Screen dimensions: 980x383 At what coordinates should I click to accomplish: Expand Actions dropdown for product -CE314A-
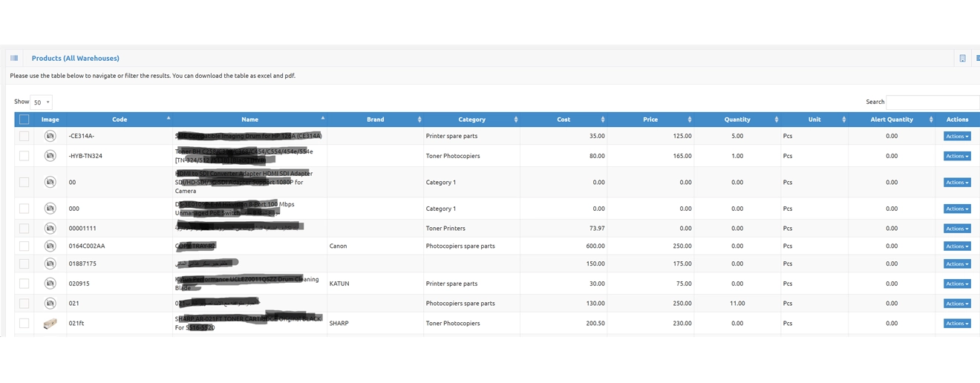956,137
